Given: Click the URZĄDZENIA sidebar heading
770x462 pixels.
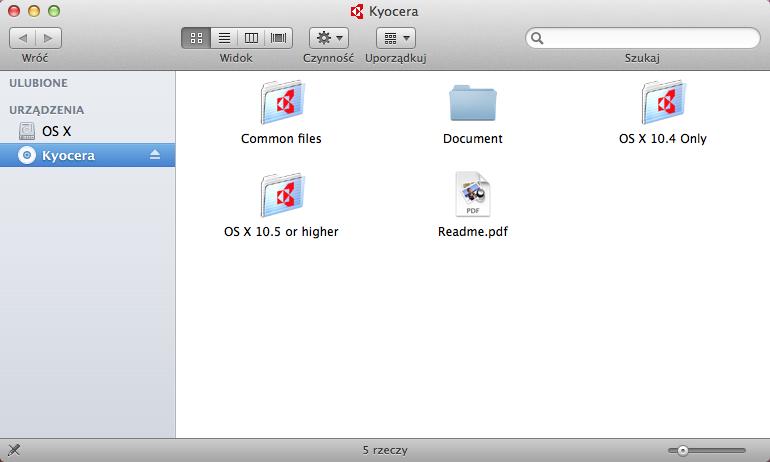Looking at the screenshot, I should point(47,110).
